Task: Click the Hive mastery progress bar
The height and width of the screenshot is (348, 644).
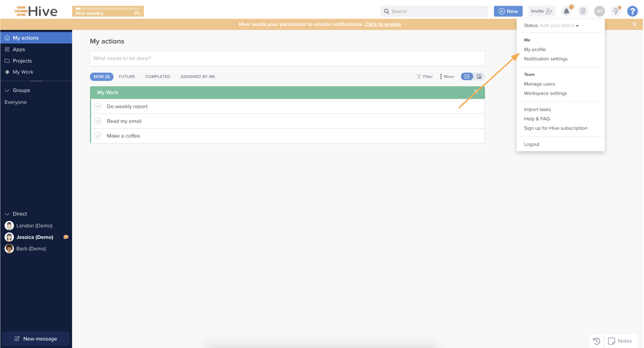Action: [x=108, y=11]
